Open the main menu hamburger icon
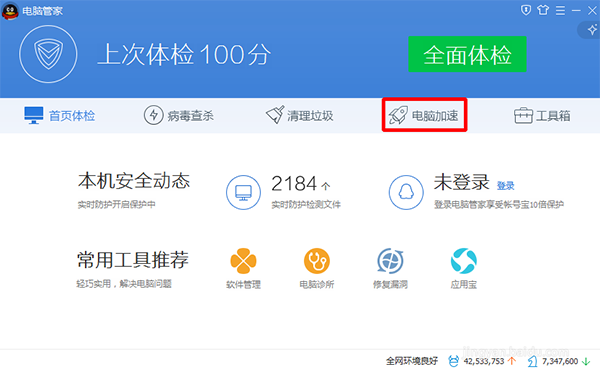The width and height of the screenshot is (600, 372). [x=560, y=10]
